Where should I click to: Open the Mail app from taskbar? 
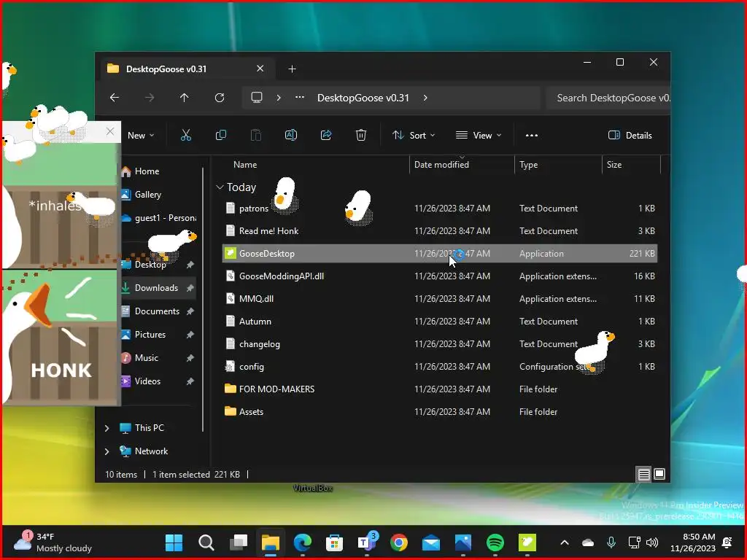430,542
